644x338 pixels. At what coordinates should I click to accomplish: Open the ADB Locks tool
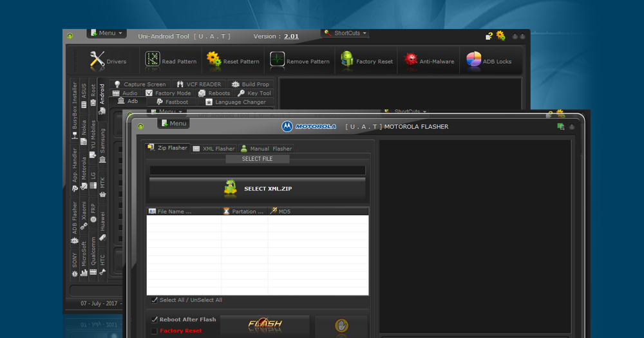coord(489,61)
